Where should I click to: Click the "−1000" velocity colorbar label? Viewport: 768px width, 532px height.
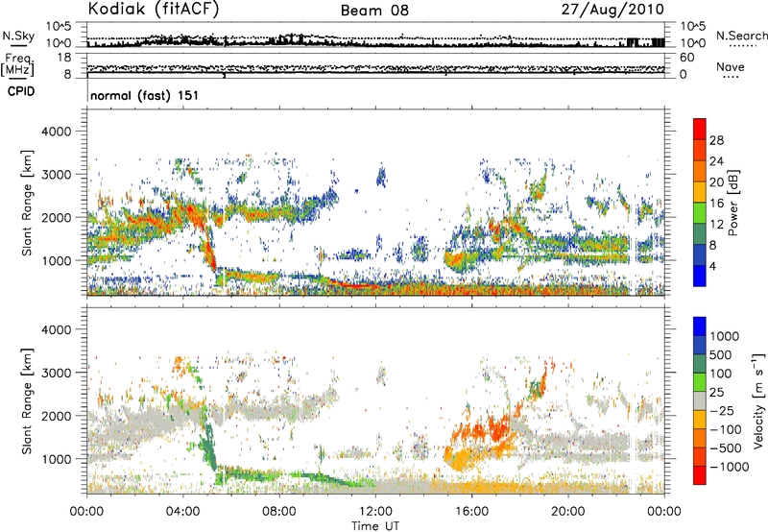pyautogui.click(x=730, y=467)
